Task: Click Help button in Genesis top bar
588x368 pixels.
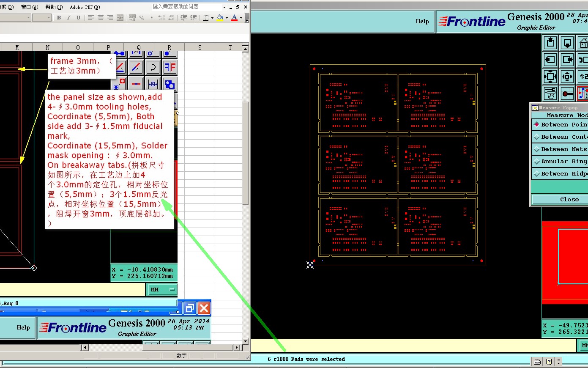Action: (422, 21)
